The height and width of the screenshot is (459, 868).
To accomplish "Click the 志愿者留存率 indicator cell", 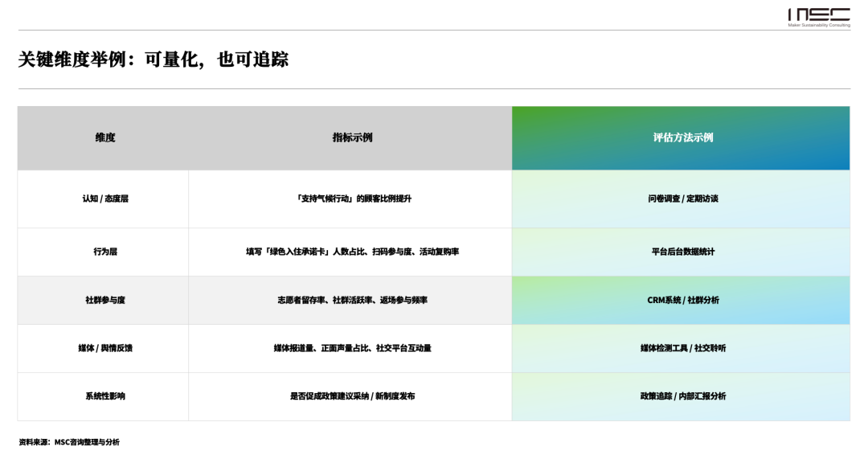I will [352, 300].
